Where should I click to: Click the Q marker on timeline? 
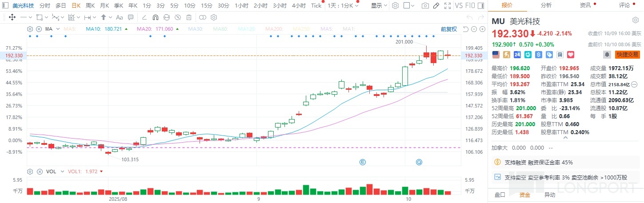click(419, 162)
